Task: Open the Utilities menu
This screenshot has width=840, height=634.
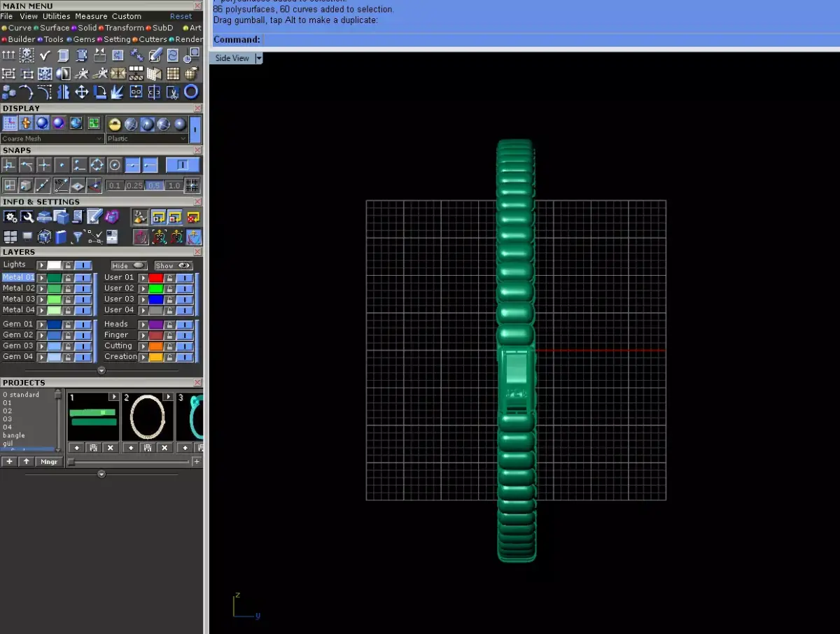Action: [57, 16]
